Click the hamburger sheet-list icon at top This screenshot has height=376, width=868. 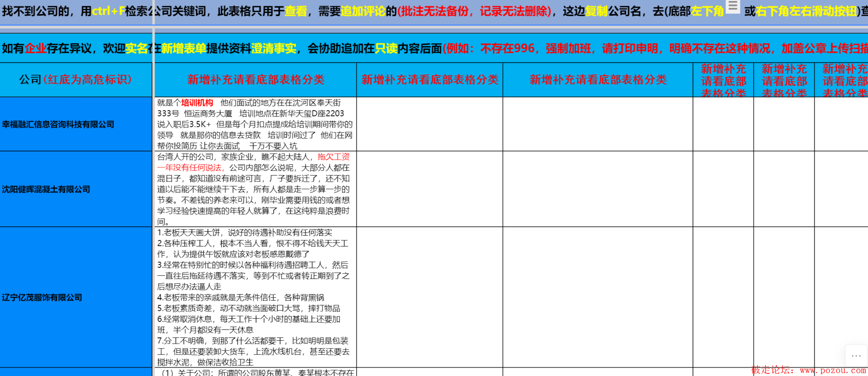coord(733,6)
